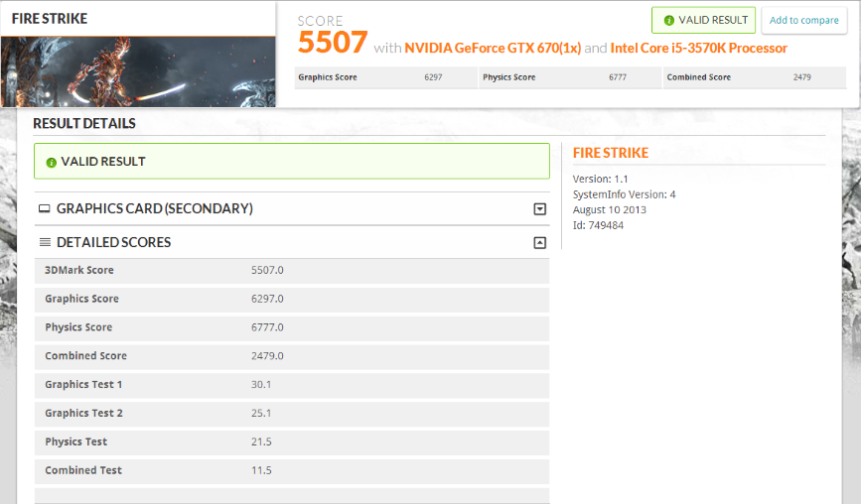Open the Intel Core i5-3570K Processor link
Image resolution: width=861 pixels, height=504 pixels.
coord(698,48)
